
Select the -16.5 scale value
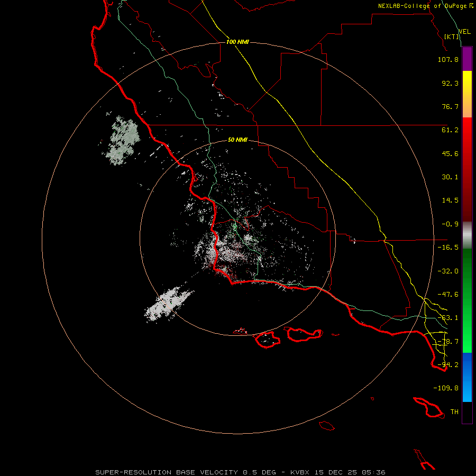[448, 248]
